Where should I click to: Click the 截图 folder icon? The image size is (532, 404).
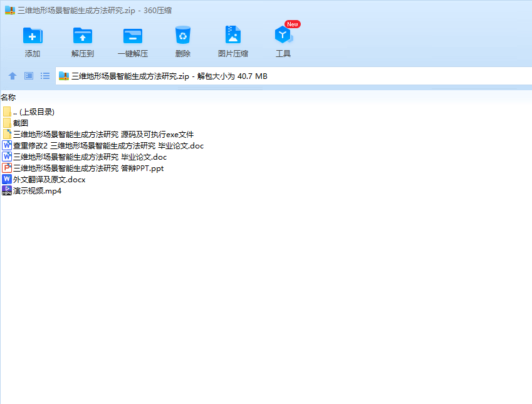7,123
